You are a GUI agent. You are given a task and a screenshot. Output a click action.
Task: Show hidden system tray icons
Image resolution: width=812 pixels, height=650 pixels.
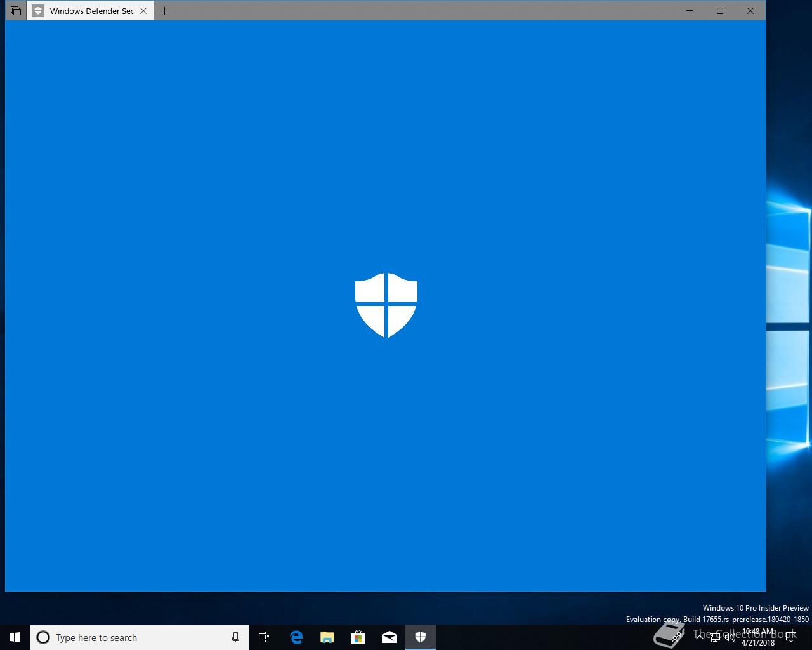699,637
